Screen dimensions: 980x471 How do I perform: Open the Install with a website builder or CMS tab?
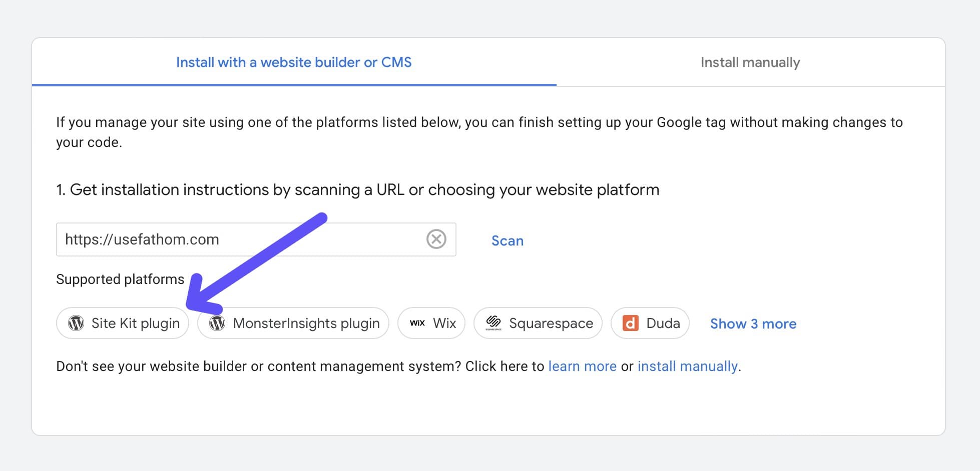tap(293, 62)
